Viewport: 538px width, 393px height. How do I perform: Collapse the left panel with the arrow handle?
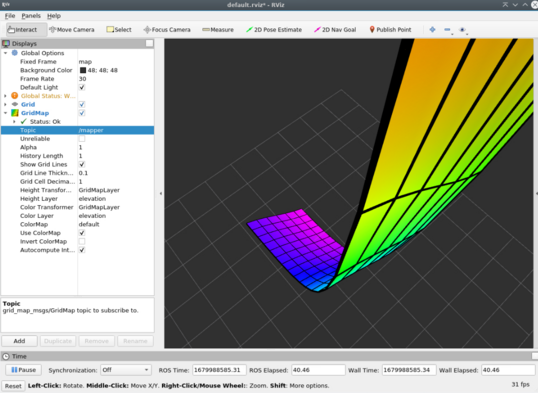[161, 194]
